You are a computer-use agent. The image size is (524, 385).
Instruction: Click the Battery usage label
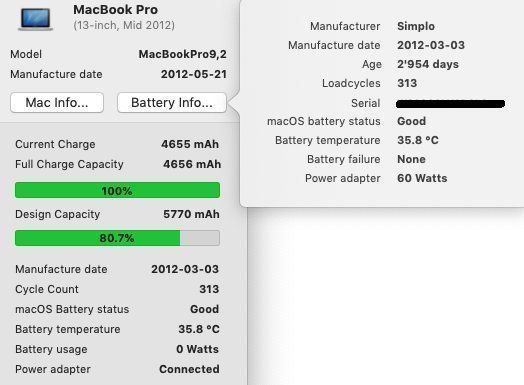tap(51, 349)
